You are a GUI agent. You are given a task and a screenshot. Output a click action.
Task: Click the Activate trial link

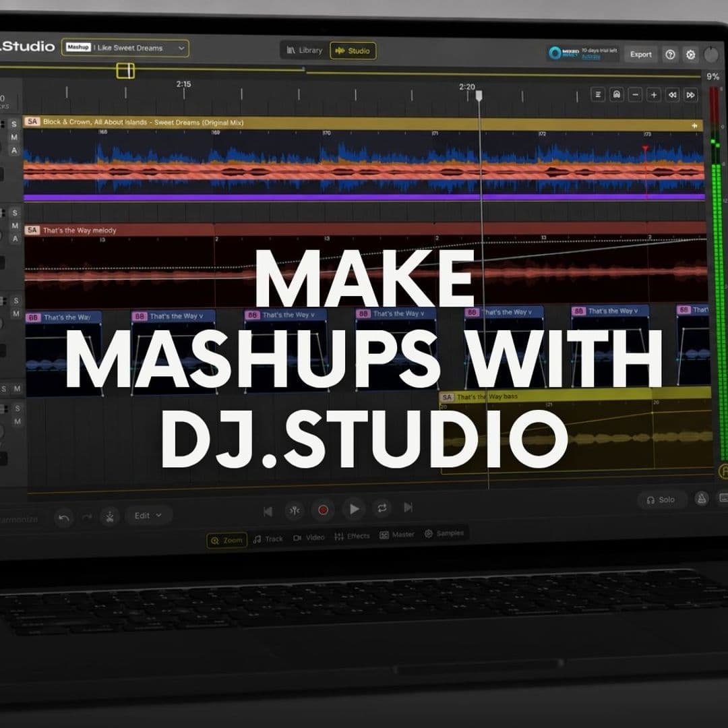[590, 57]
